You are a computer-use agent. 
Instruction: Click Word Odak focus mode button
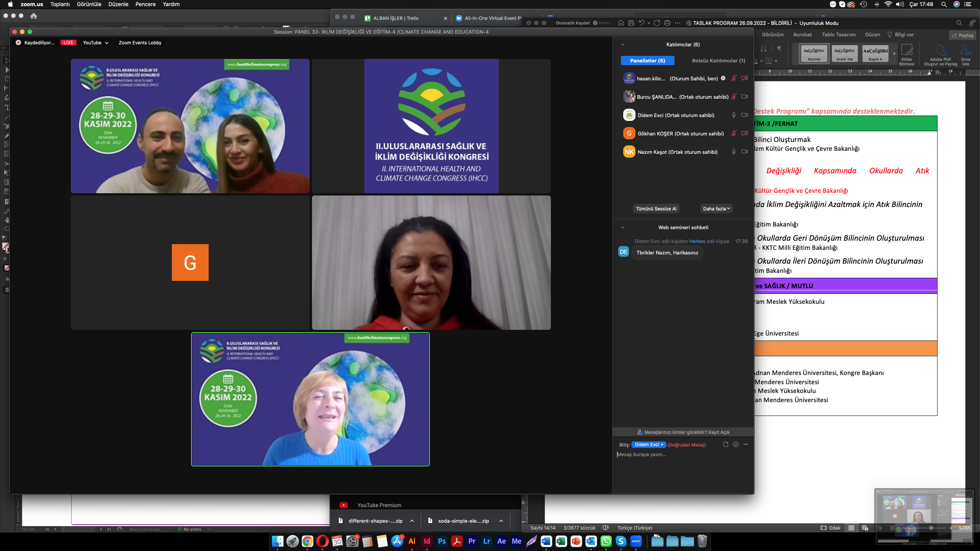pyautogui.click(x=831, y=528)
